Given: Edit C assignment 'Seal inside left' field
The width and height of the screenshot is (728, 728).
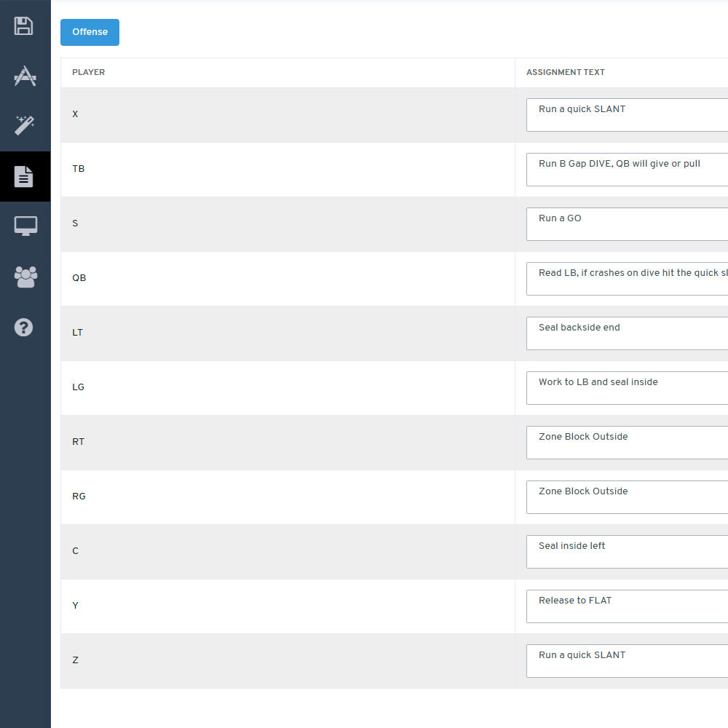Looking at the screenshot, I should click(x=627, y=552).
